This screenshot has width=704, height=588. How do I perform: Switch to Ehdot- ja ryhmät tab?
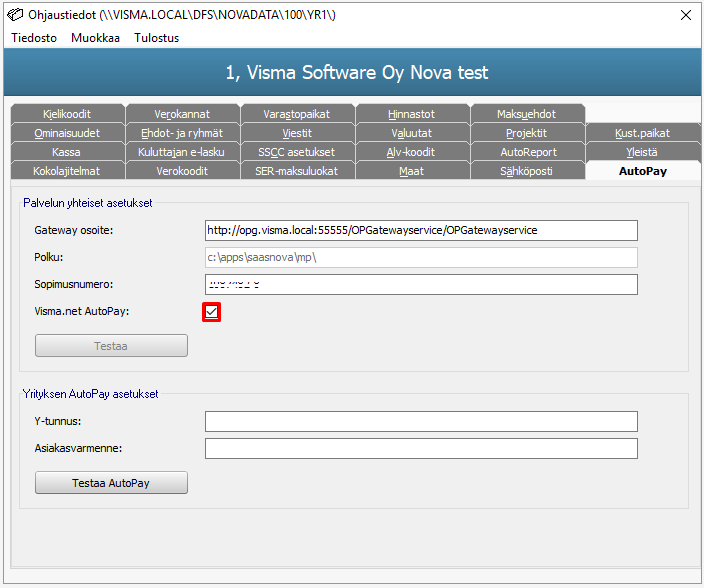[x=182, y=133]
